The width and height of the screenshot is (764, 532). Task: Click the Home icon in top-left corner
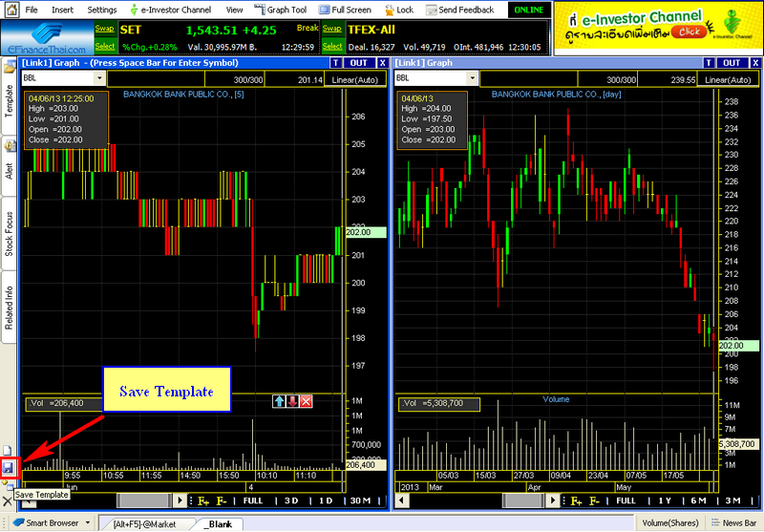click(11, 10)
